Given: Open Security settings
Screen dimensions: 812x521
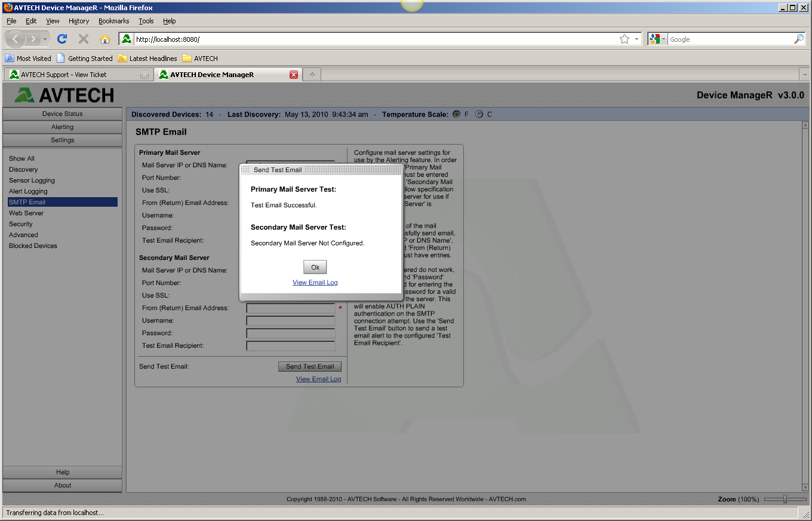Looking at the screenshot, I should tap(21, 224).
